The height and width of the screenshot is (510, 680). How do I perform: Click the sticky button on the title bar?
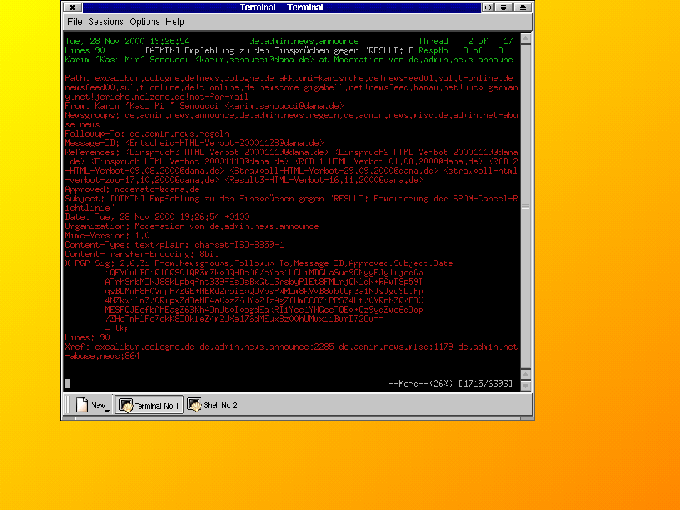(488, 7)
